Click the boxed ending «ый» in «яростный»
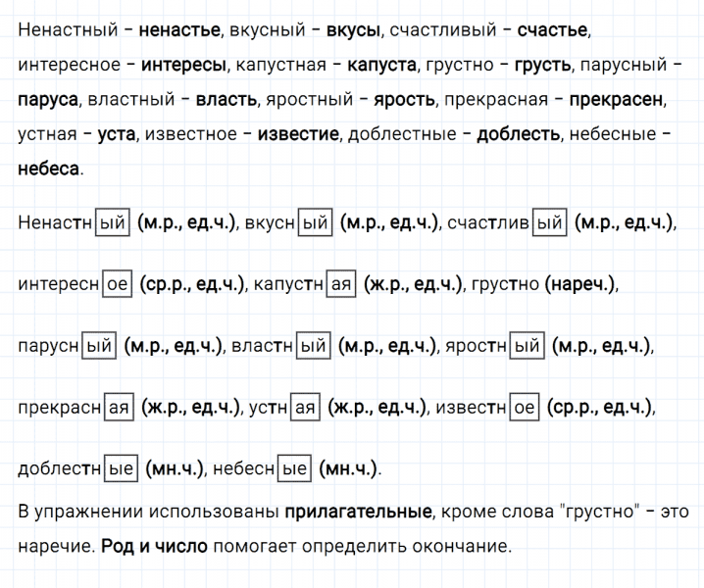This screenshot has height=588, width=704. 528,346
